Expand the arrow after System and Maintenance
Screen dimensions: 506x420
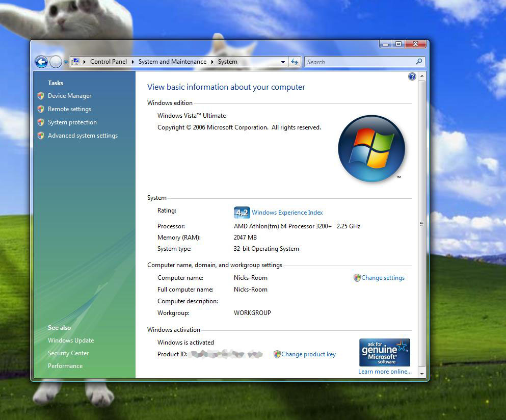click(x=212, y=62)
